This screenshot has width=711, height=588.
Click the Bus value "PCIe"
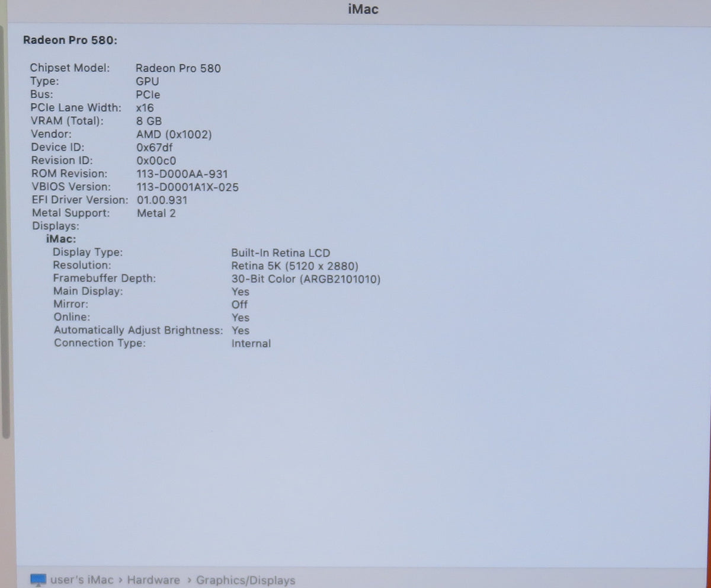(x=148, y=94)
